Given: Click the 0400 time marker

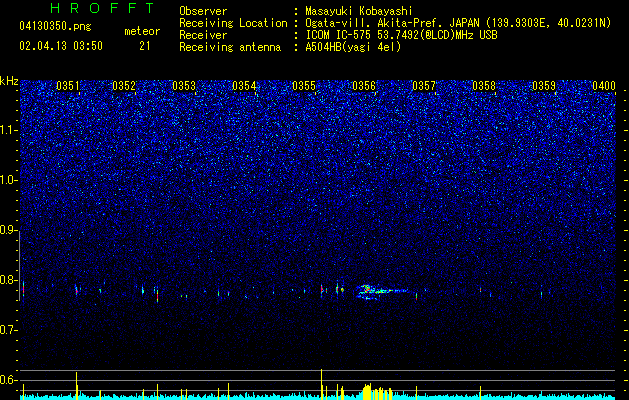Looking at the screenshot, I should [x=604, y=86].
